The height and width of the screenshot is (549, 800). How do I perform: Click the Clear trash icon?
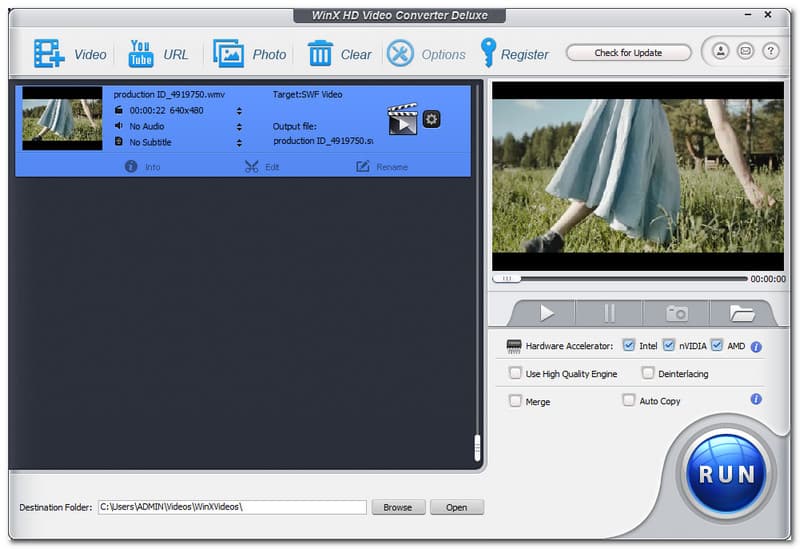(320, 54)
